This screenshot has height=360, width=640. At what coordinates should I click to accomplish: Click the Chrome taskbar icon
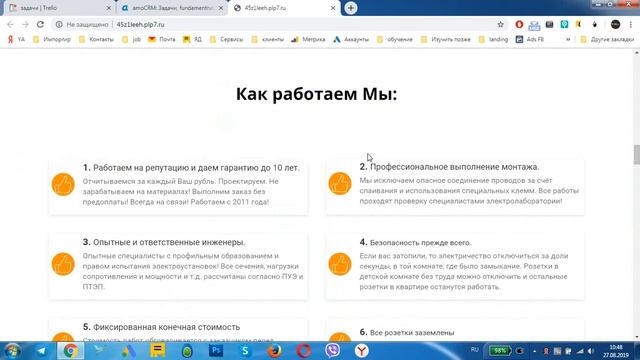click(70, 351)
